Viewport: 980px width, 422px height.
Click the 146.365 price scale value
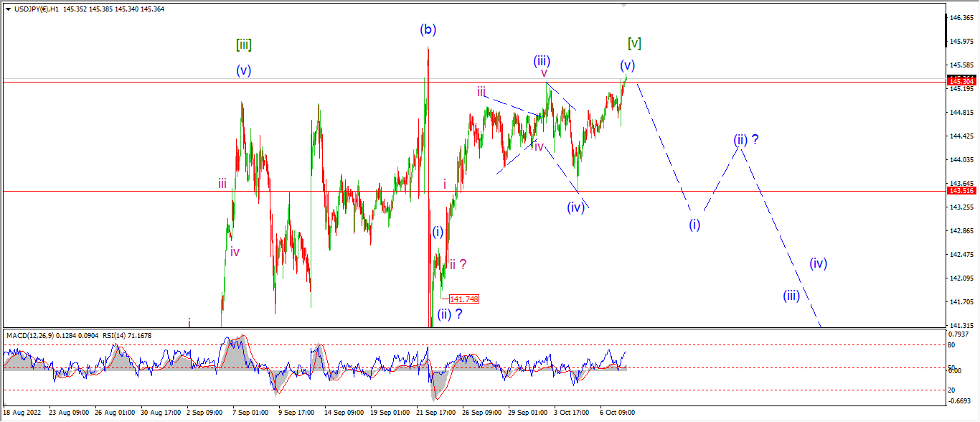pos(961,18)
